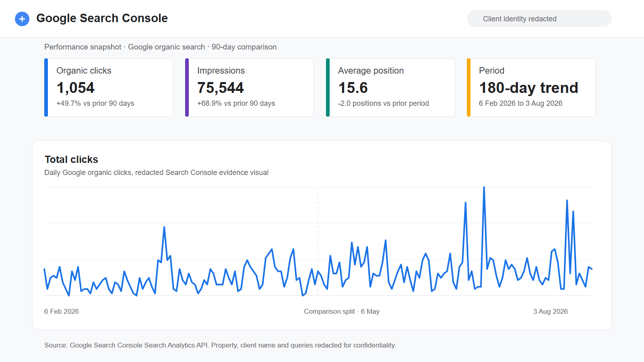Image resolution: width=644 pixels, height=362 pixels.
Task: Click the blue accent bar on Organic clicks card
Action: (46, 88)
